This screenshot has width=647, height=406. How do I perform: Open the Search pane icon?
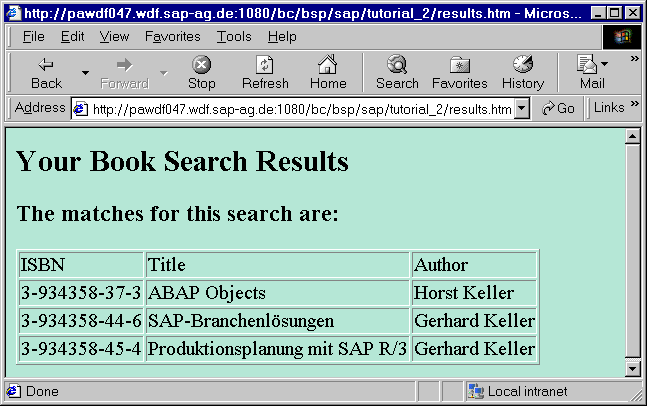397,65
